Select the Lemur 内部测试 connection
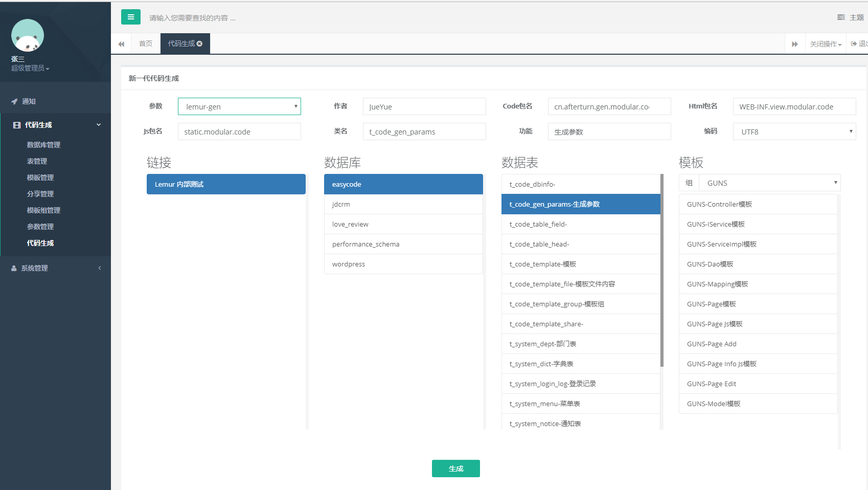The height and width of the screenshot is (490, 868). [226, 184]
